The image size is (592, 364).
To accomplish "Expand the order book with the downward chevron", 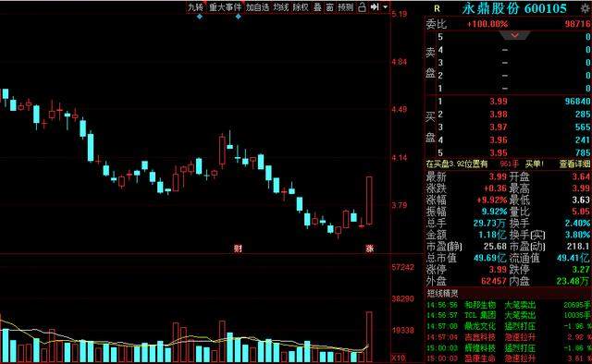I will click(x=515, y=35).
